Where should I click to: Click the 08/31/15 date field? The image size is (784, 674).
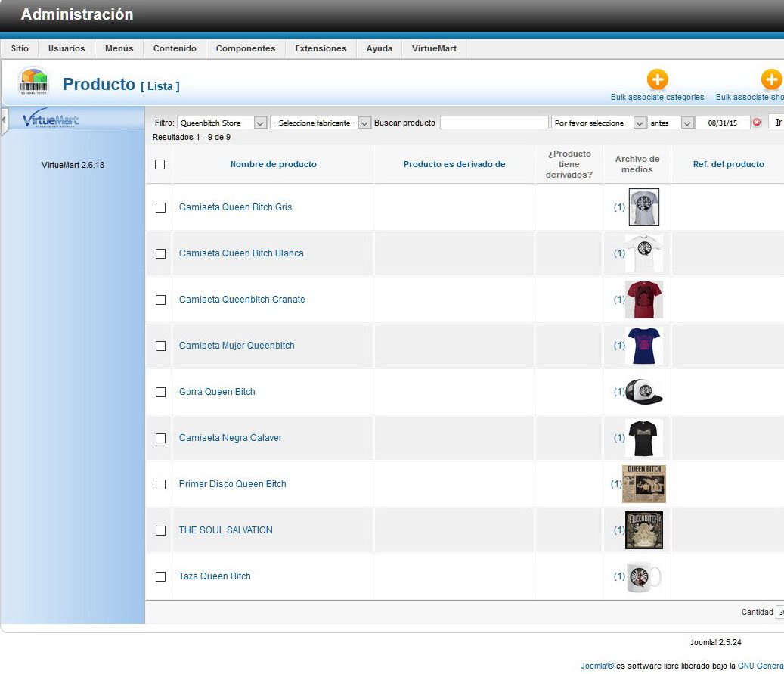[x=722, y=123]
